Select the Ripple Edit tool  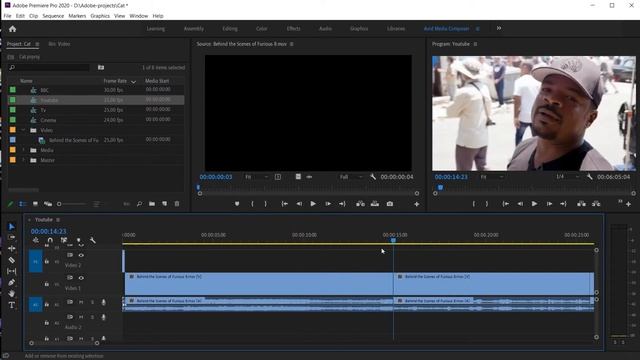coord(11,249)
